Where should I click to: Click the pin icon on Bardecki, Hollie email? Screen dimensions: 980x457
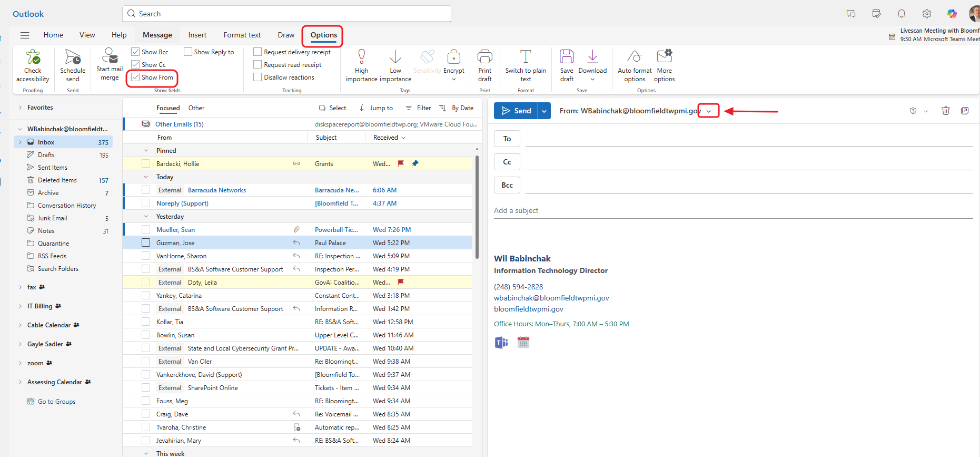pyautogui.click(x=415, y=163)
